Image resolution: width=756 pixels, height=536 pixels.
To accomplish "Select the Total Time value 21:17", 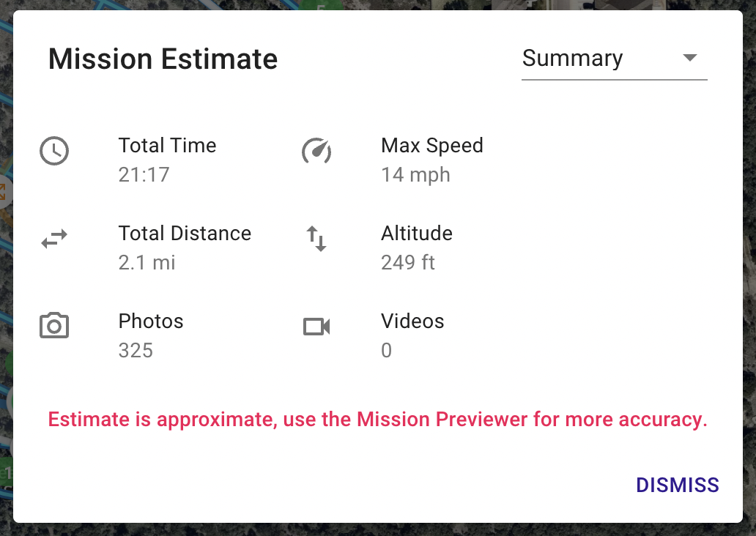I will [x=144, y=174].
